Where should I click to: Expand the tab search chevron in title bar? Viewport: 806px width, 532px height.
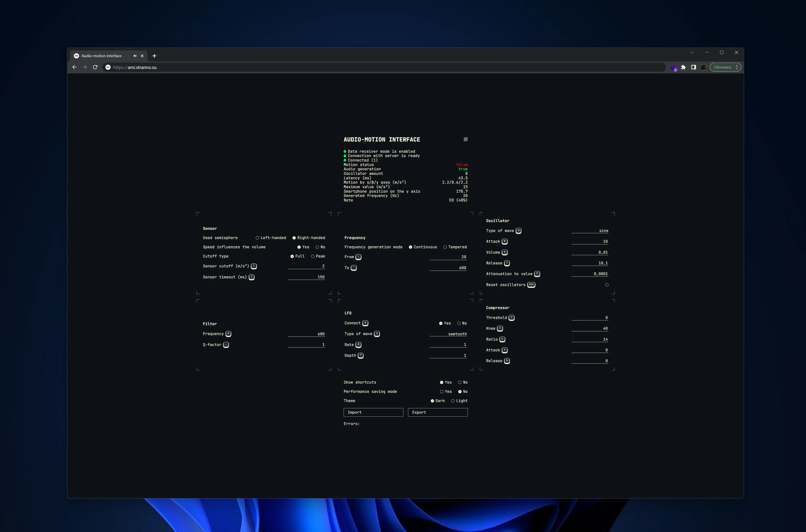click(692, 53)
